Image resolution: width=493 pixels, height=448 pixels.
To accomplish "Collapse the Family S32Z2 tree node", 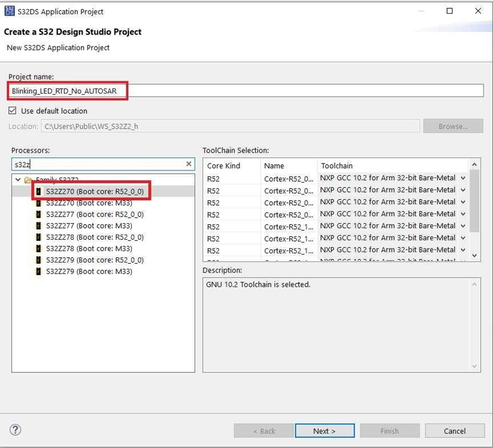I will (x=18, y=180).
